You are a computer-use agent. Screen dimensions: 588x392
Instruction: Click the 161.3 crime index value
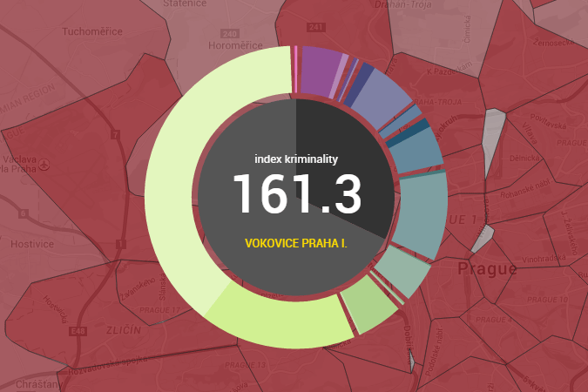click(296, 193)
